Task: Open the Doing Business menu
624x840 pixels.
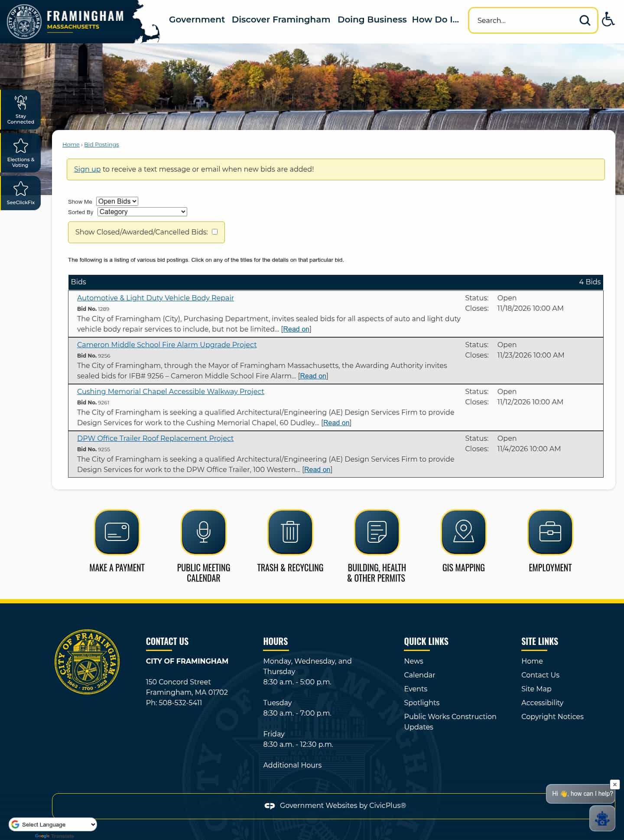Action: tap(372, 20)
